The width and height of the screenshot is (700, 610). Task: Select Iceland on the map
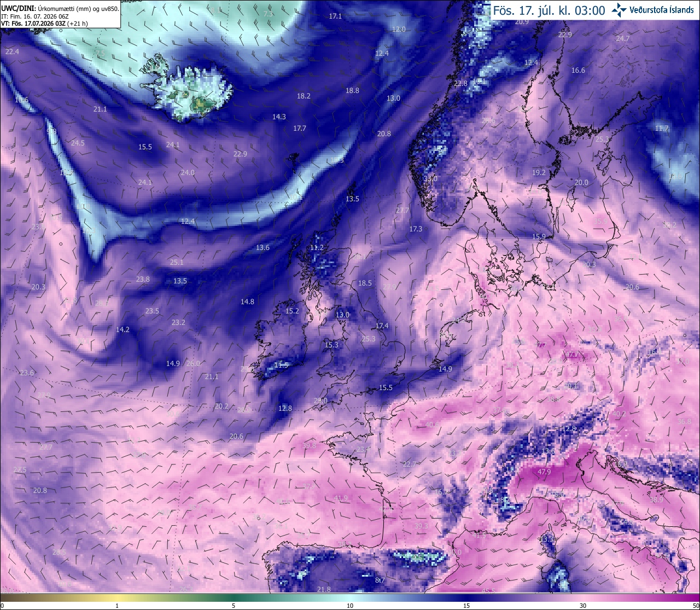click(186, 88)
